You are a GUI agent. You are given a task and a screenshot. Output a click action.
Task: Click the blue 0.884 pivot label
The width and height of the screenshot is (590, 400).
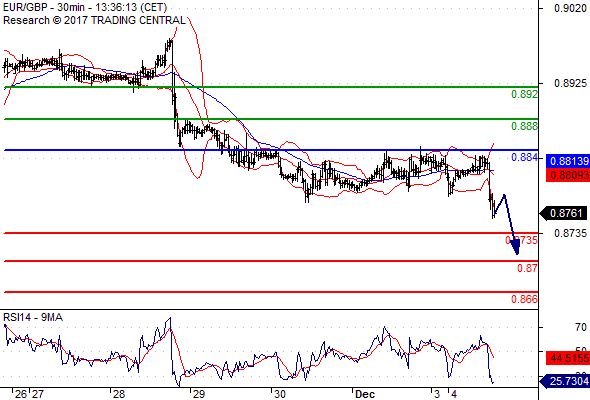point(525,157)
